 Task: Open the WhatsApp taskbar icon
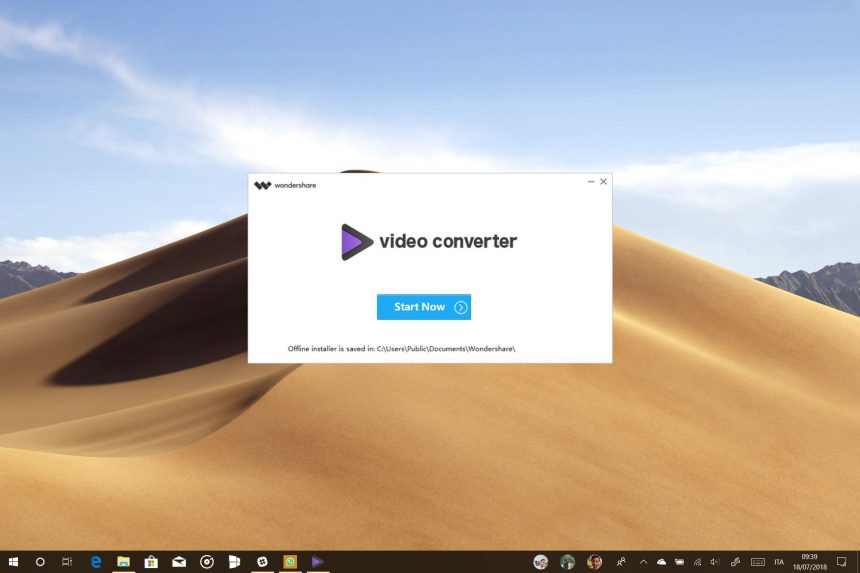point(290,561)
